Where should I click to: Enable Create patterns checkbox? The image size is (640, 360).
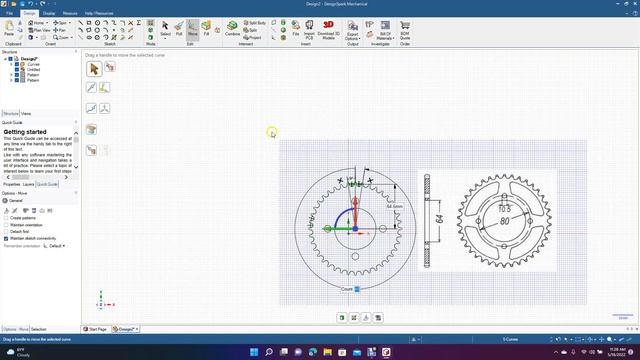(6, 218)
